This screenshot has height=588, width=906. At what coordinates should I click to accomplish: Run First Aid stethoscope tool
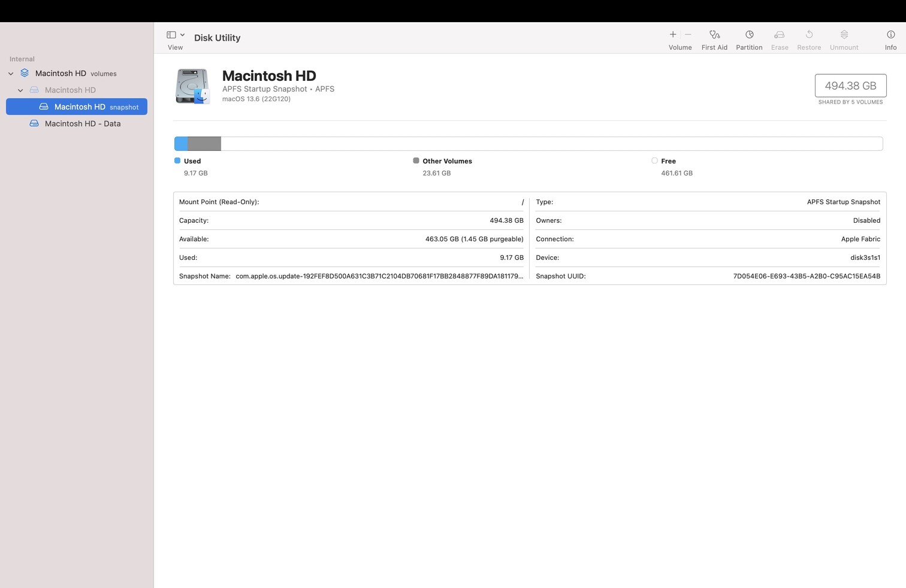coord(714,35)
